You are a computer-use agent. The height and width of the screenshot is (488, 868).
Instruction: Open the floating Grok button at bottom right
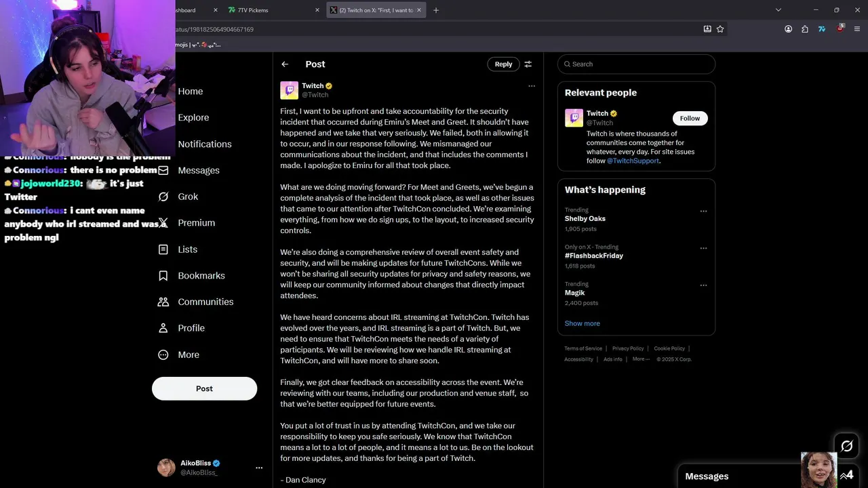pyautogui.click(x=846, y=445)
